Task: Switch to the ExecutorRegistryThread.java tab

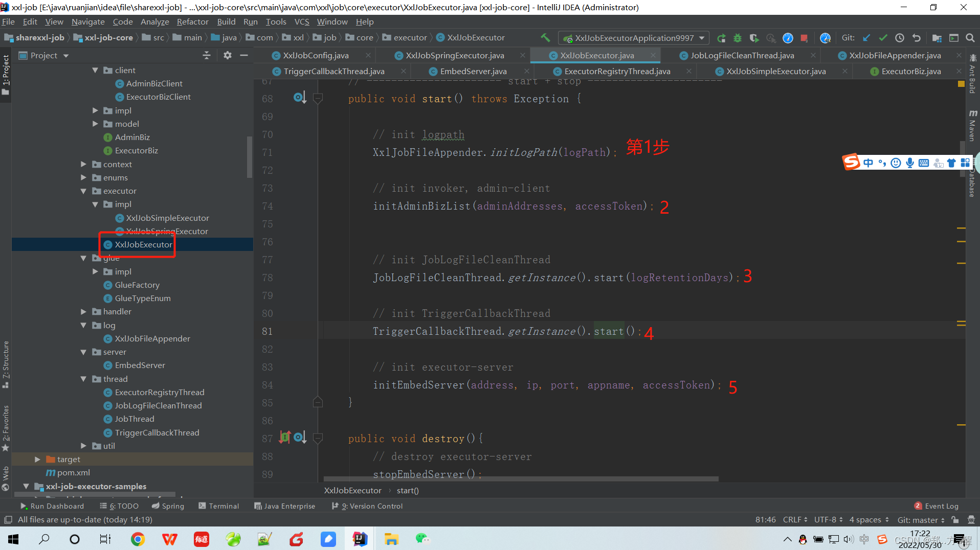Action: click(x=617, y=71)
